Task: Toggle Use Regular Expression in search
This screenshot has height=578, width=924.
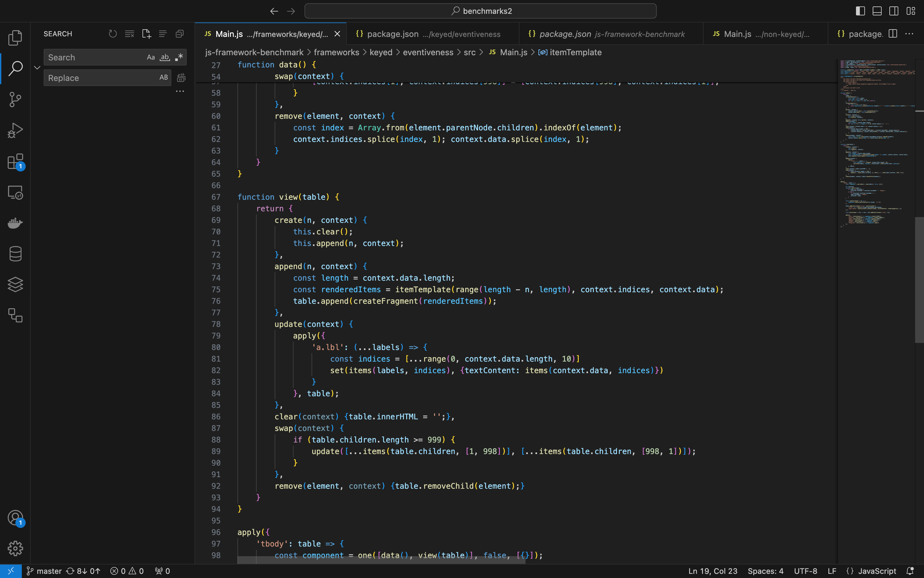Action: [179, 57]
